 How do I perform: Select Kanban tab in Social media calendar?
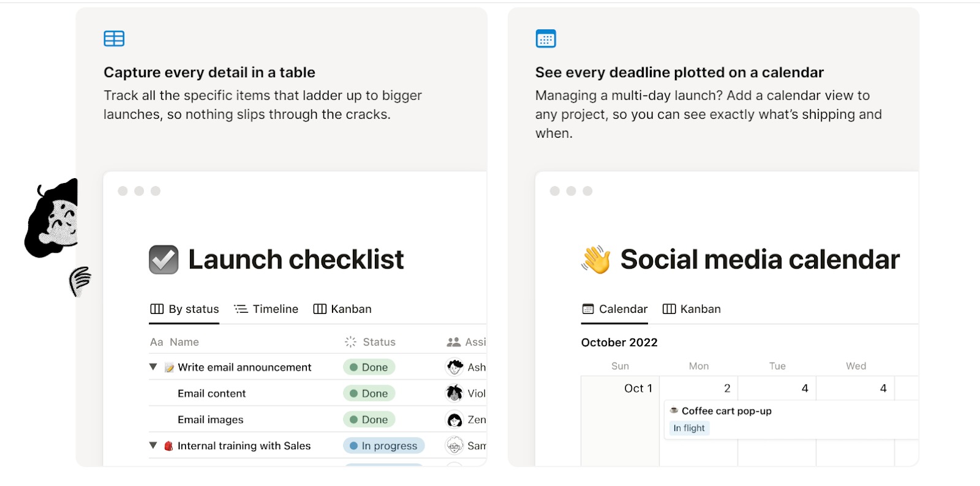click(x=692, y=309)
